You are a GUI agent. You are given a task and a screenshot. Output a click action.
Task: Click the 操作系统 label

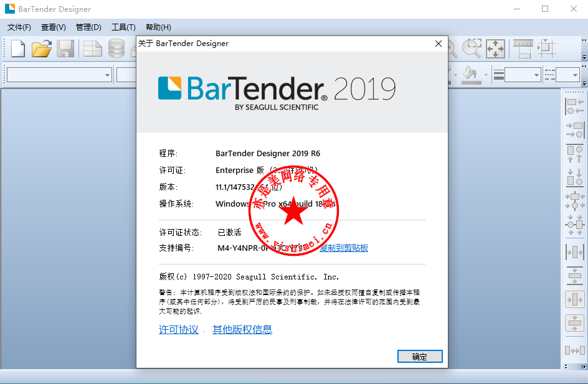tap(176, 204)
